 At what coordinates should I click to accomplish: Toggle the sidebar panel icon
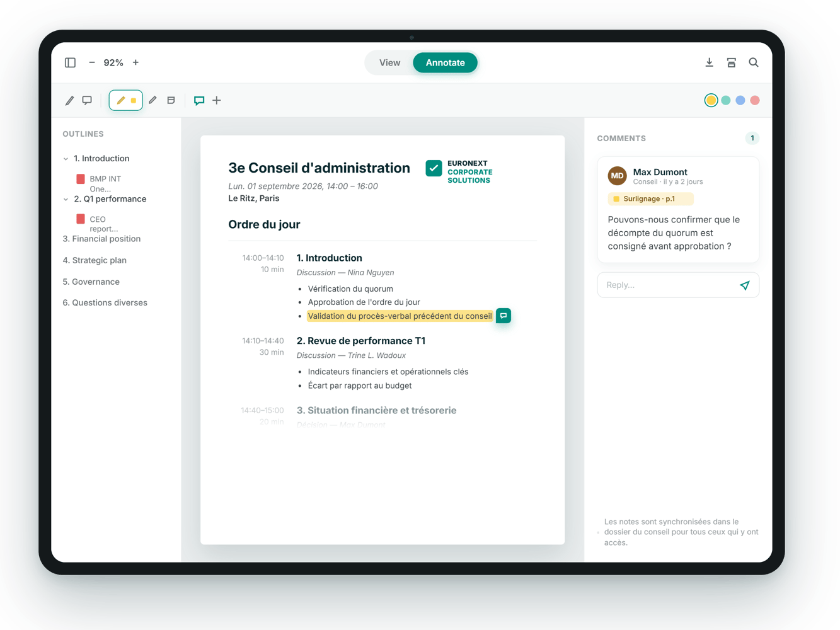point(70,62)
